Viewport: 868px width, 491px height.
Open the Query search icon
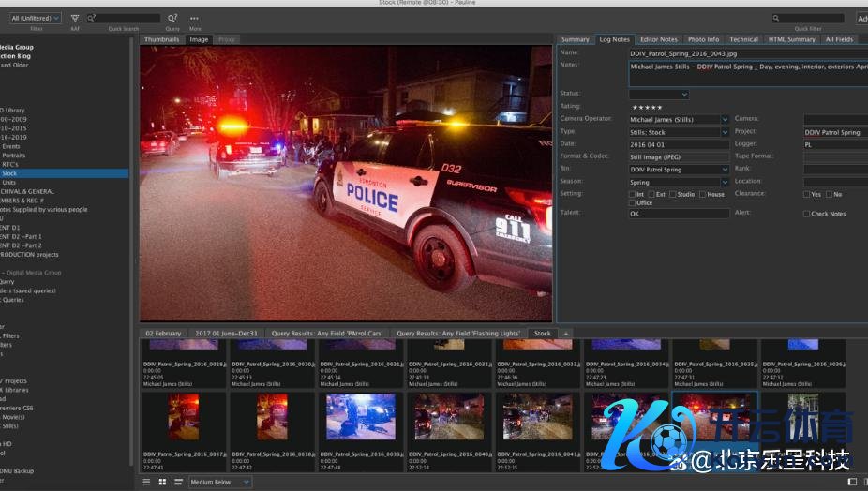172,18
